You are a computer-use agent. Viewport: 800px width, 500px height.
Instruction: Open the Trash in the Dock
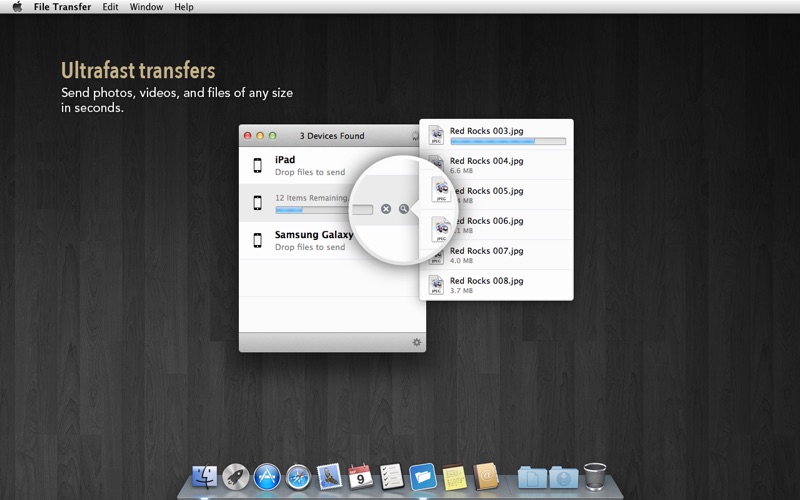595,476
